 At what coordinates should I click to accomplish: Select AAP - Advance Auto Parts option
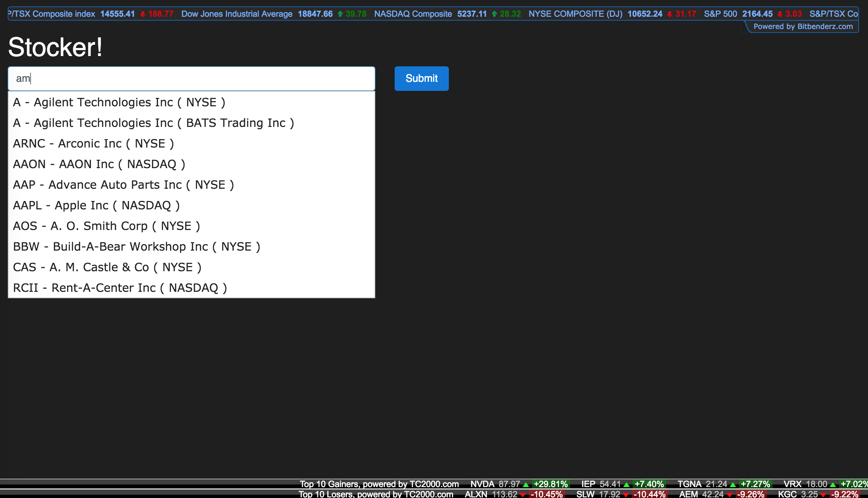point(123,185)
